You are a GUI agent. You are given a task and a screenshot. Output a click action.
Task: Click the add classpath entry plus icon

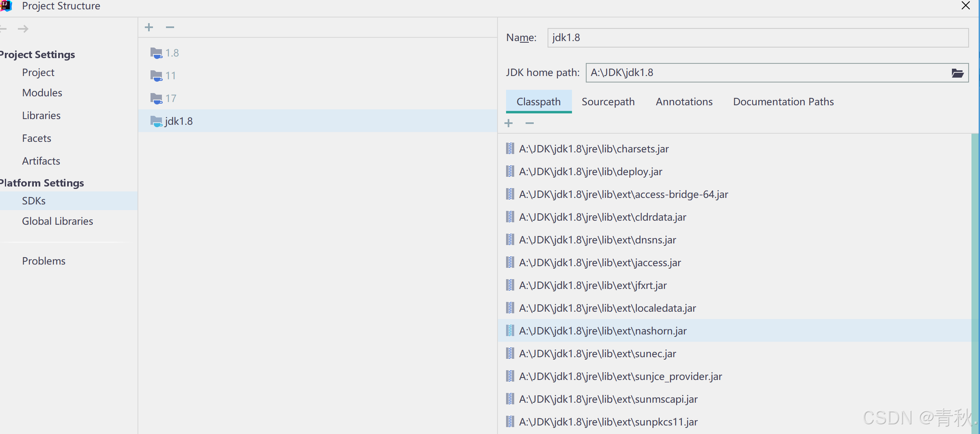coord(509,123)
